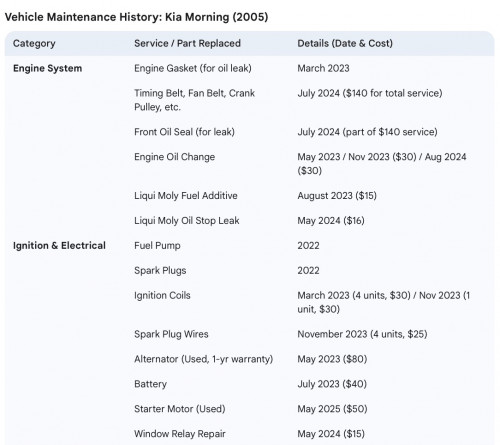Select the Service / Part Replaced header
The height and width of the screenshot is (445, 500).
(x=187, y=43)
